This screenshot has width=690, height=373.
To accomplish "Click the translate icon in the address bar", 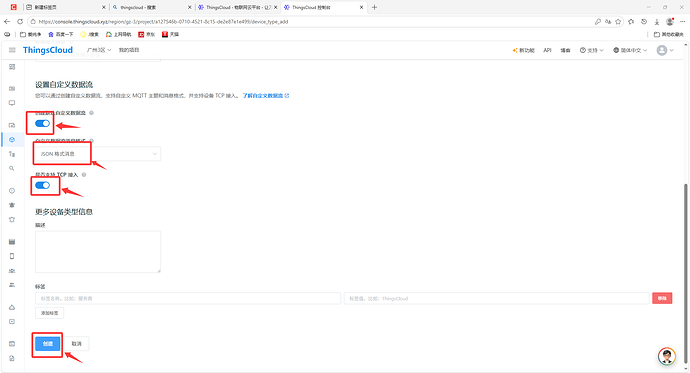I will point(608,22).
